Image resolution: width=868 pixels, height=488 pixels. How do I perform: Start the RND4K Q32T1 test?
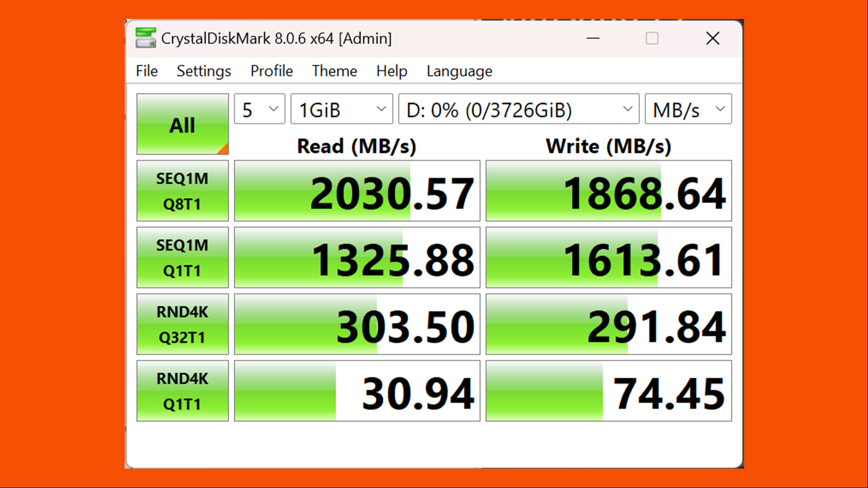pos(183,325)
